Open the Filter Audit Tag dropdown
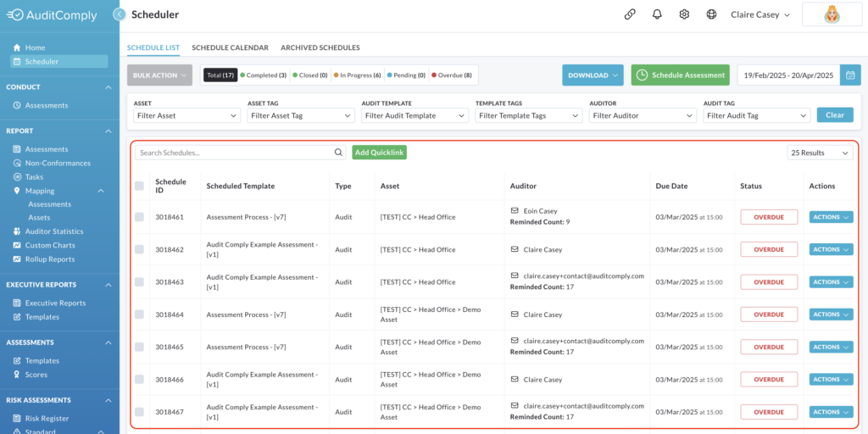 click(x=757, y=115)
